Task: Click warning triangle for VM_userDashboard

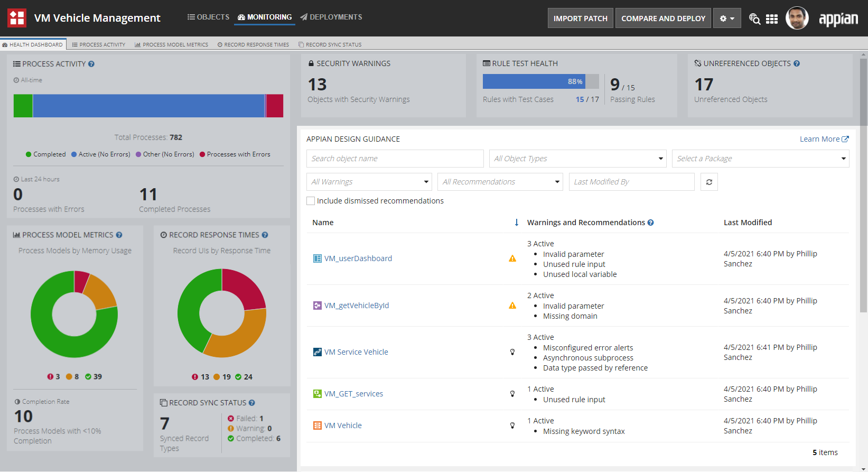Action: pos(512,258)
